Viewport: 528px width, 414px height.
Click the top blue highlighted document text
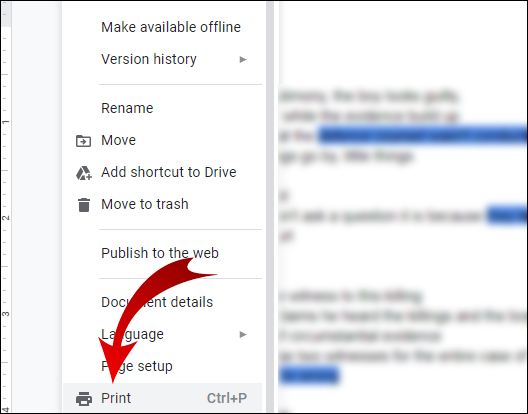[423, 135]
